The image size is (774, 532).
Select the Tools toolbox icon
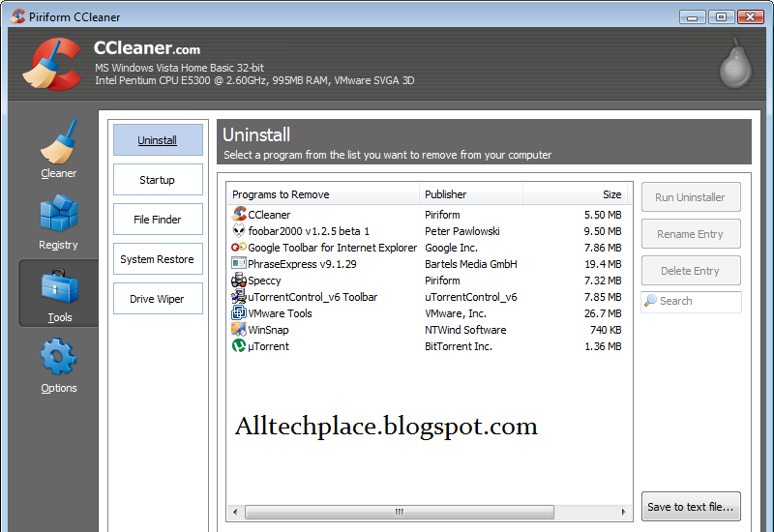click(x=59, y=286)
